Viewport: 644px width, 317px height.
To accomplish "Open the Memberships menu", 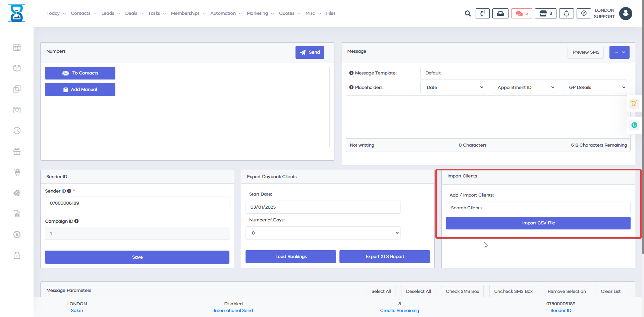I will pyautogui.click(x=188, y=13).
